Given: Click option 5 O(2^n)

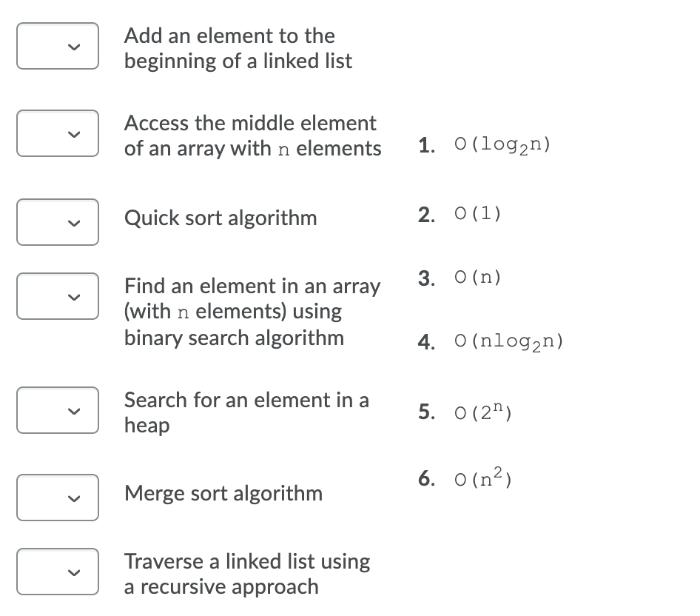Looking at the screenshot, I should click(x=465, y=411).
